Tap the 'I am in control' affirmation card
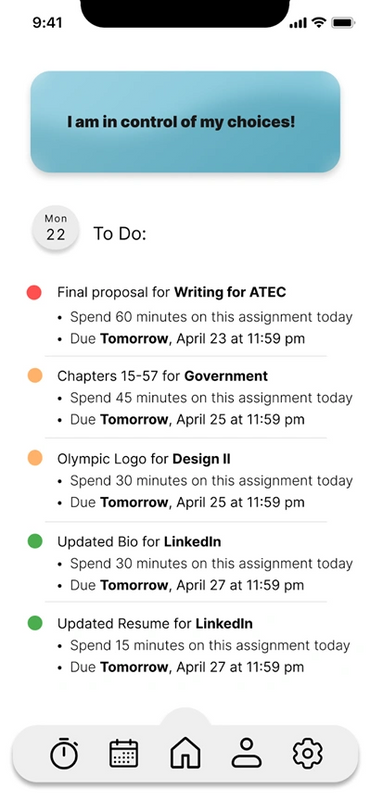 click(x=185, y=122)
